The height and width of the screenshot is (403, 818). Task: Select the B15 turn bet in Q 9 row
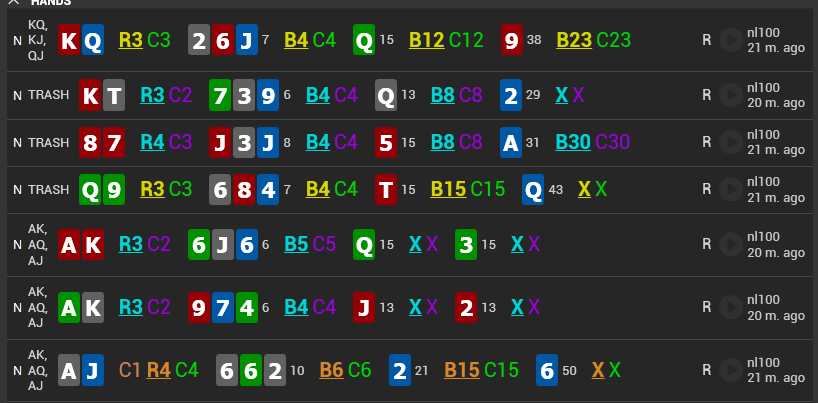(x=448, y=189)
